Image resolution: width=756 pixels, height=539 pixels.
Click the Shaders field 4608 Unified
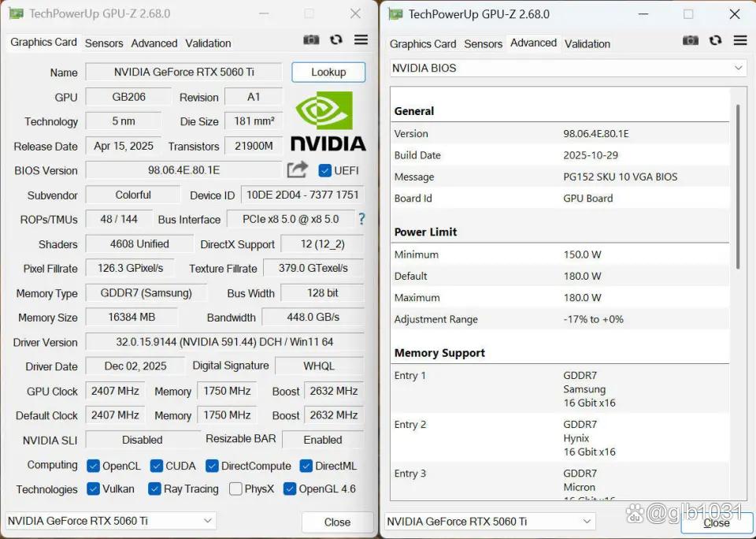139,244
